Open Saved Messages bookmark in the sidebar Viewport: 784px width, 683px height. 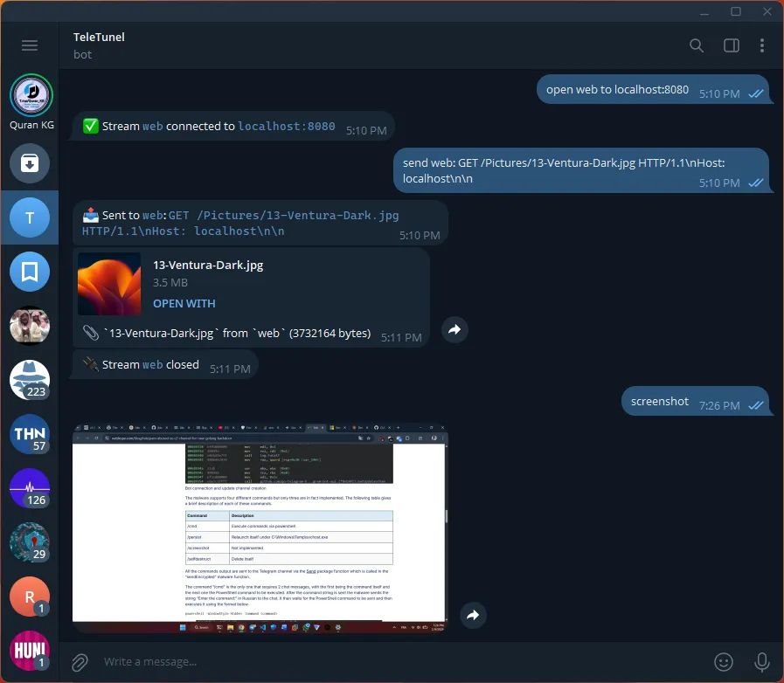(30, 272)
